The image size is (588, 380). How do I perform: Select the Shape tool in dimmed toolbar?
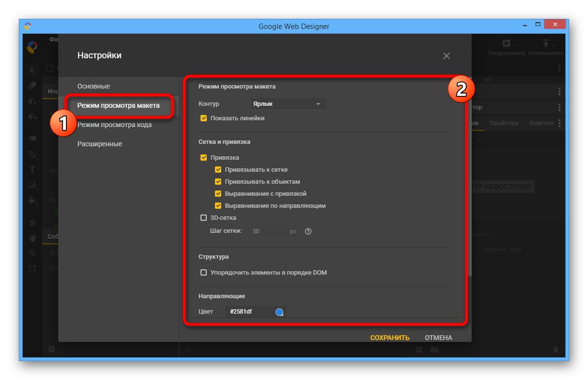pos(32,185)
